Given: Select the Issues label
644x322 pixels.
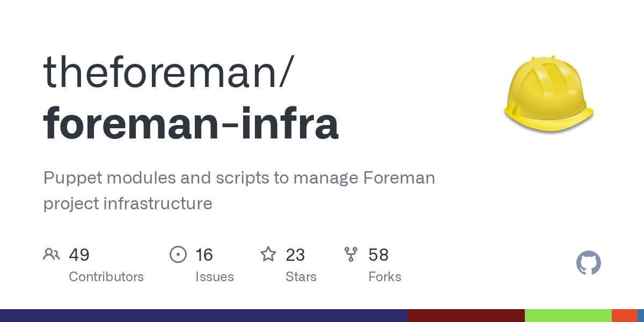Looking at the screenshot, I should [214, 277].
